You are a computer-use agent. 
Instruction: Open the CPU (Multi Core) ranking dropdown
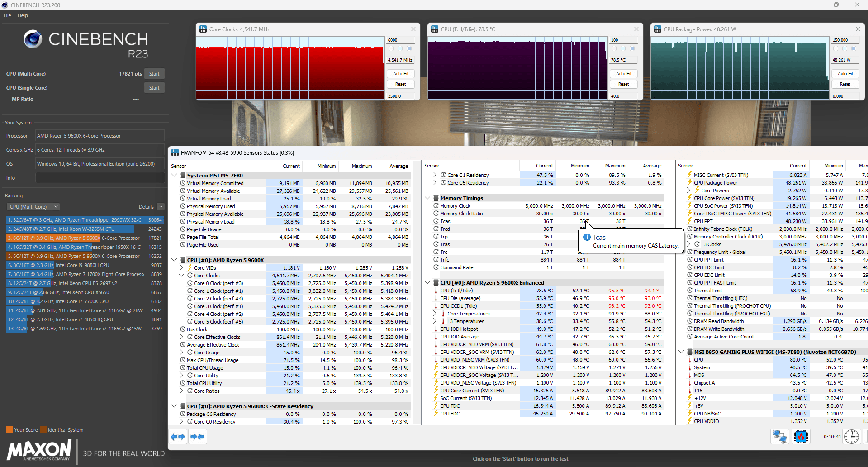pos(33,207)
